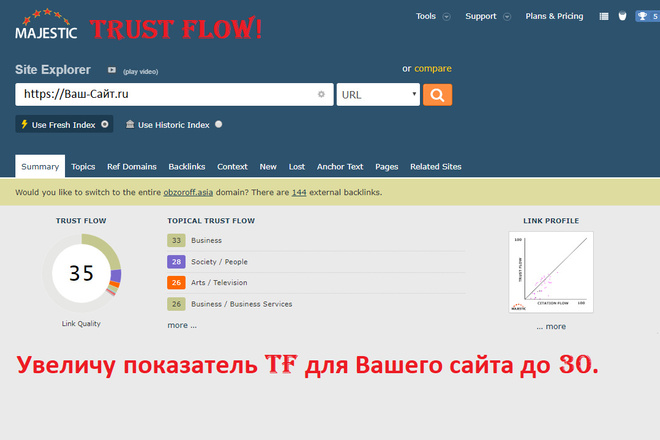Open the New tab
This screenshot has width=660, height=440.
pos(268,167)
